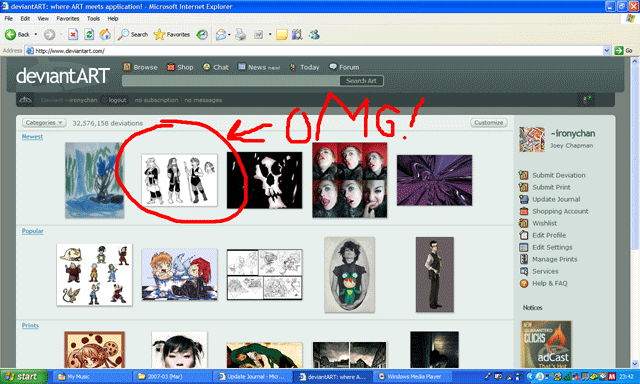The width and height of the screenshot is (640, 384).
Task: Follow the Popular link
Action: pos(33,231)
